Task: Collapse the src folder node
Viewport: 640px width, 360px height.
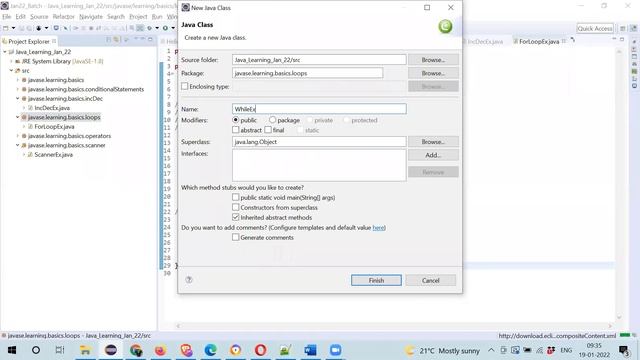Action: (x=11, y=71)
